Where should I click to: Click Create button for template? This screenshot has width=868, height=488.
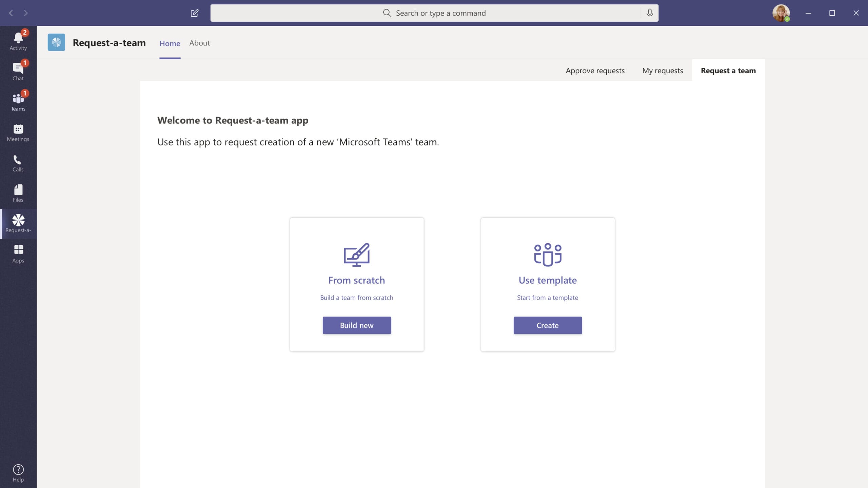pyautogui.click(x=547, y=325)
